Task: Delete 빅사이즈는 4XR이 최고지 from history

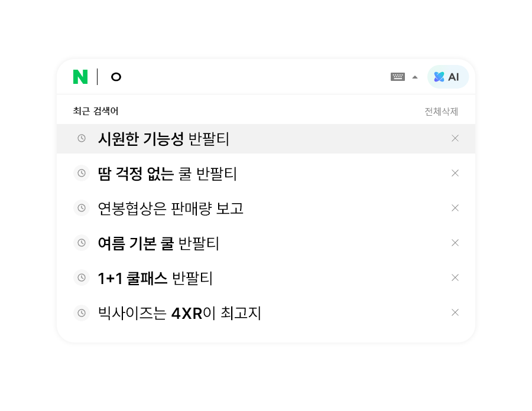Action: [455, 312]
